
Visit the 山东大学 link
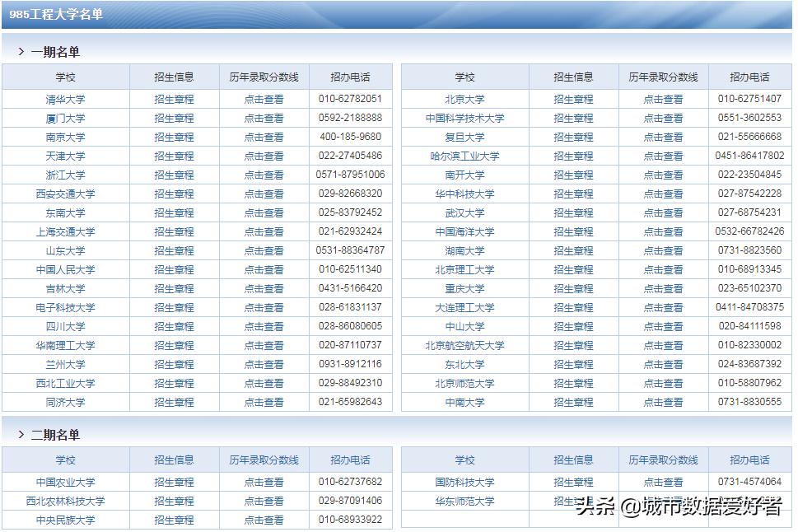(x=66, y=250)
